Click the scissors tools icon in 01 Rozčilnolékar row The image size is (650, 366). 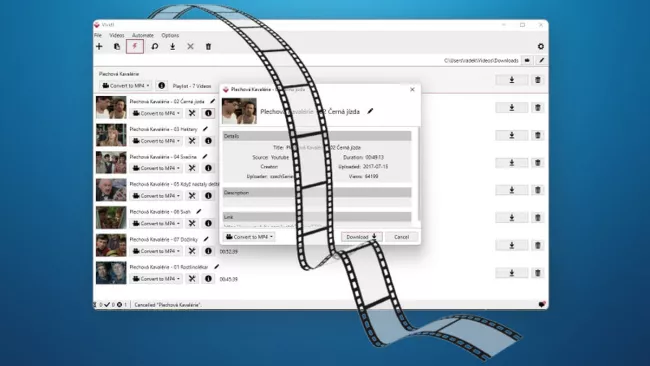point(192,279)
